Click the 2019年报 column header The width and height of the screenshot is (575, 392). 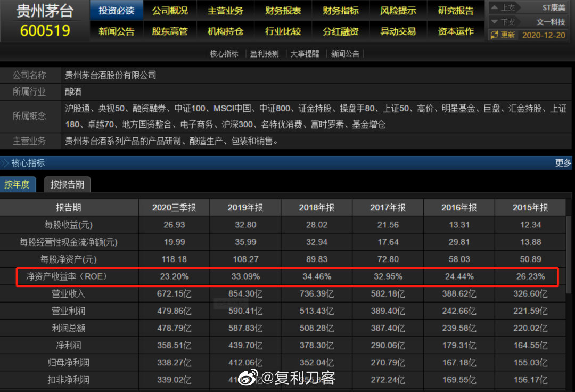click(x=245, y=208)
